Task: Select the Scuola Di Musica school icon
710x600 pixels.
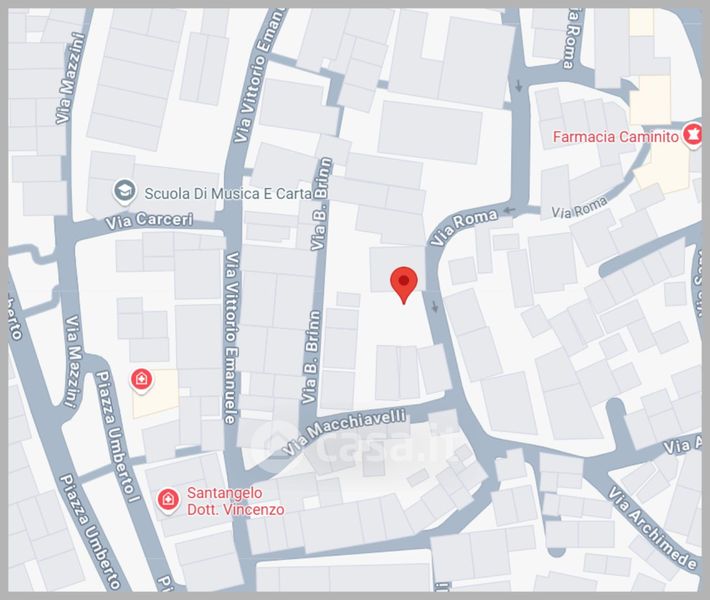Action: tap(125, 191)
